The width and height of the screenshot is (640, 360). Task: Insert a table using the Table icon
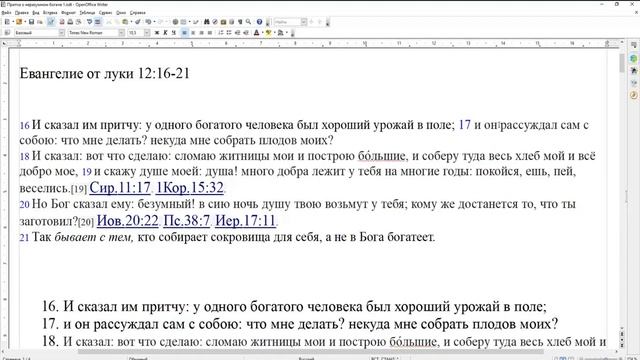(183, 22)
